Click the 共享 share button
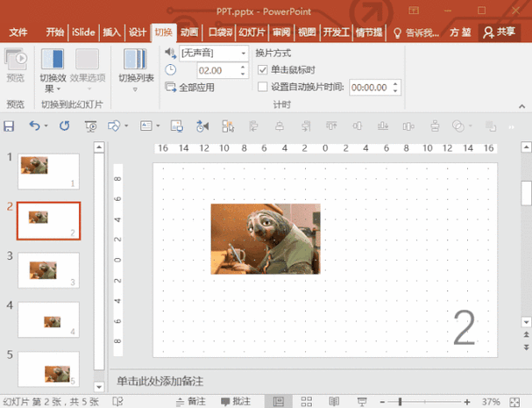532x408 pixels. 499,32
